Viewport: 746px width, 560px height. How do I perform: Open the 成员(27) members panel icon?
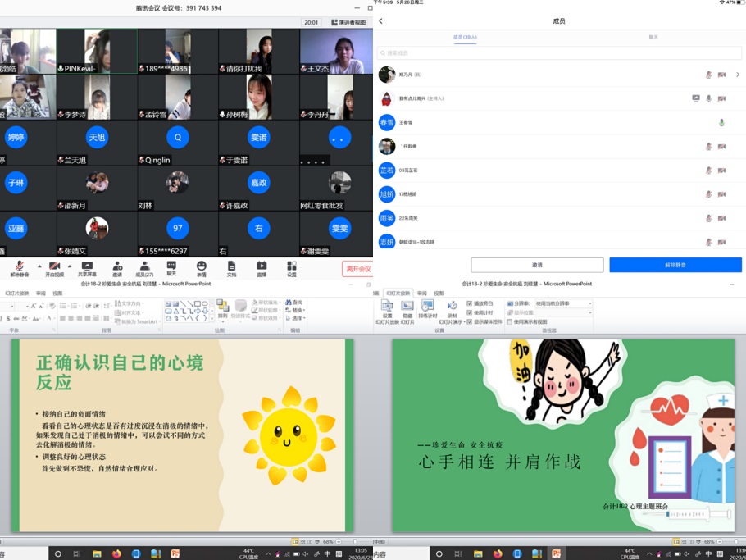(144, 266)
